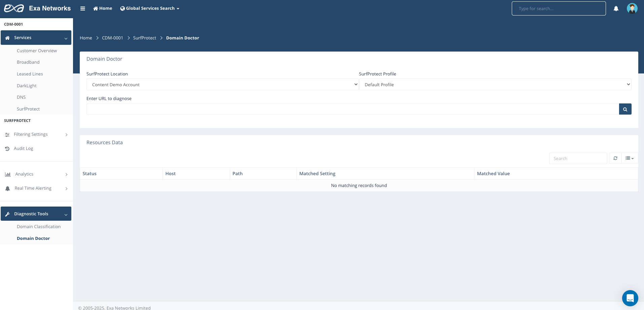Open the SurfProtect Location dropdown

pyautogui.click(x=222, y=85)
